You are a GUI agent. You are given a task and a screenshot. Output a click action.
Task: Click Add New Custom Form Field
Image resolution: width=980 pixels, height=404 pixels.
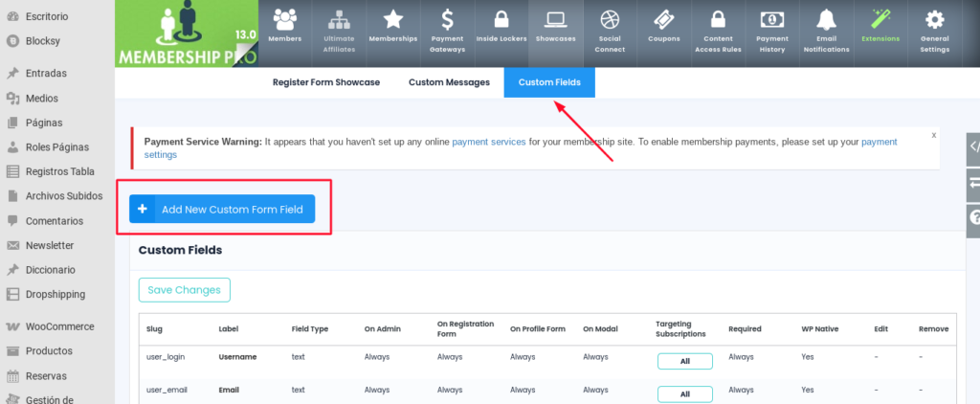(x=222, y=209)
